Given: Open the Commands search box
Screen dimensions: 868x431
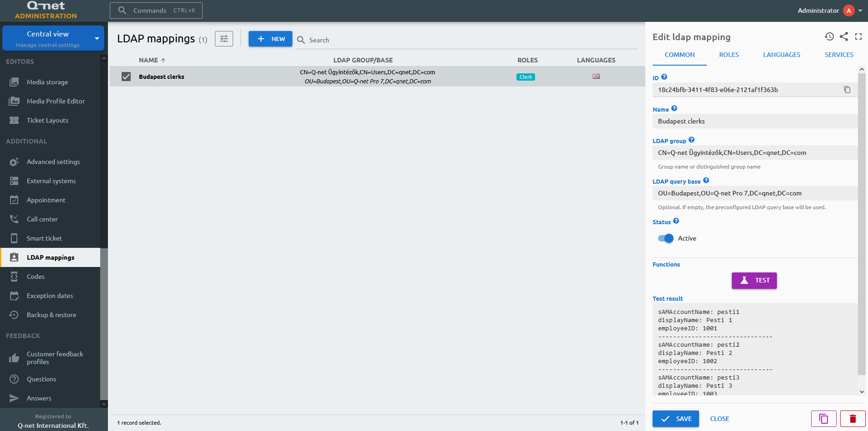Looking at the screenshot, I should (156, 10).
